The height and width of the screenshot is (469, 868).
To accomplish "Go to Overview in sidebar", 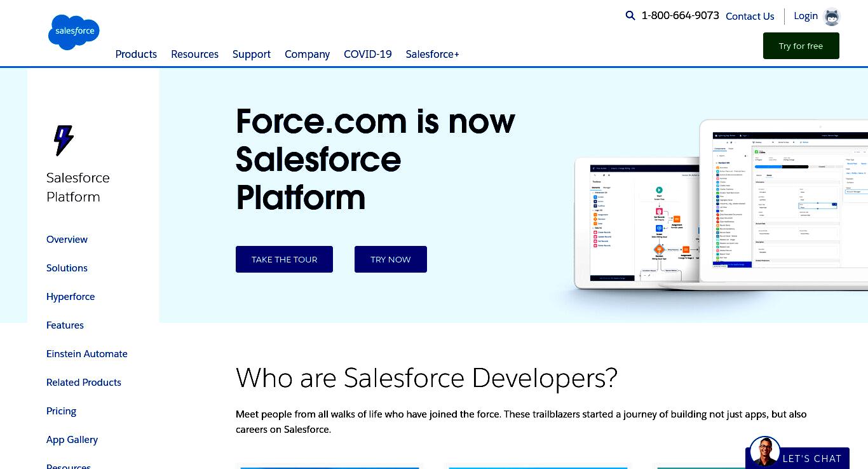I will coord(67,240).
